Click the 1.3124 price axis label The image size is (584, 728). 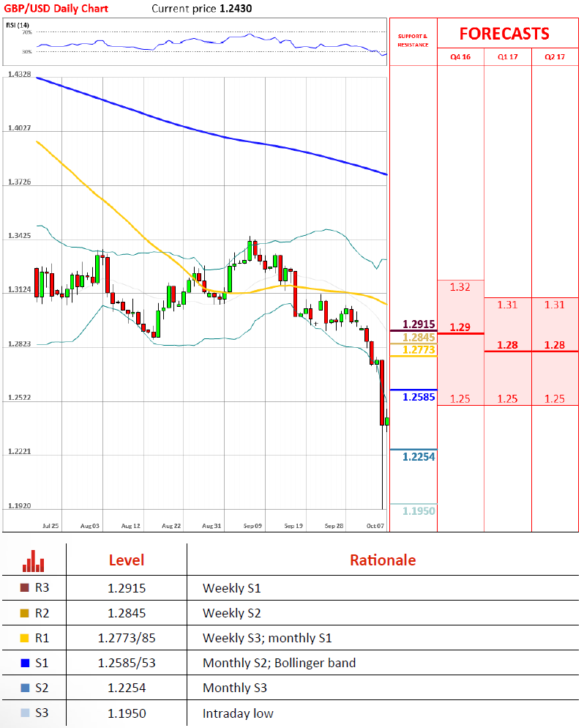20,290
